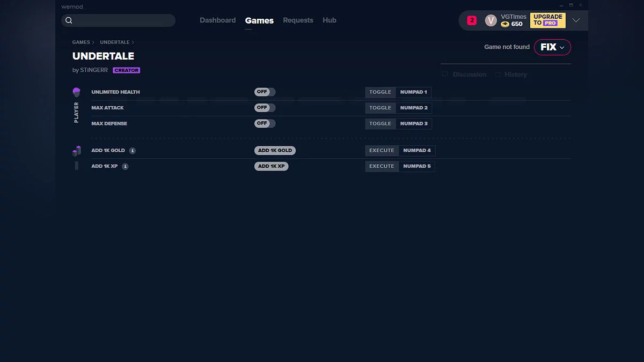Toggle Max Defense on
Viewport: 644px width, 362px height.
(x=265, y=123)
